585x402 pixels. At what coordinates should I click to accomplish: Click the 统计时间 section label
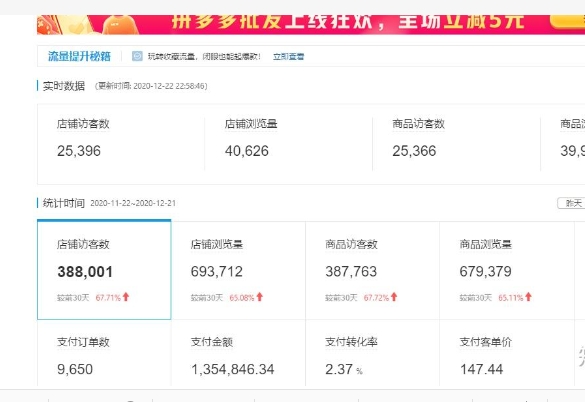pos(64,203)
